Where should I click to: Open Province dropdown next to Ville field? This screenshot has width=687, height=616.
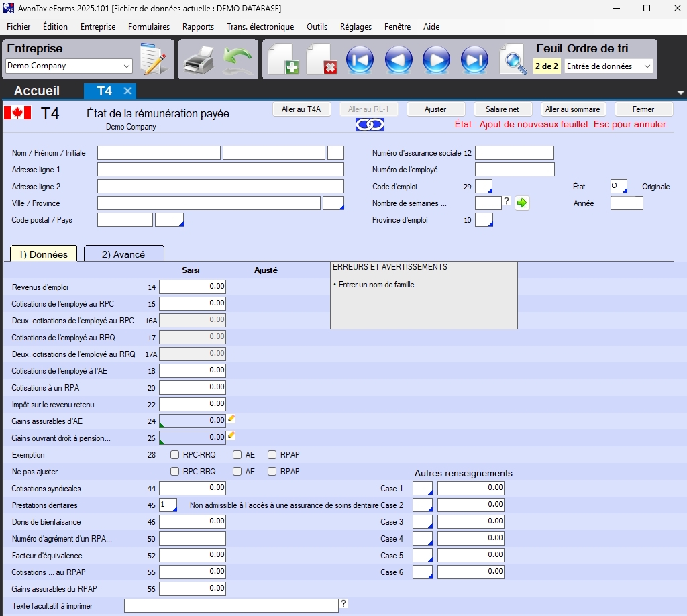click(x=333, y=203)
